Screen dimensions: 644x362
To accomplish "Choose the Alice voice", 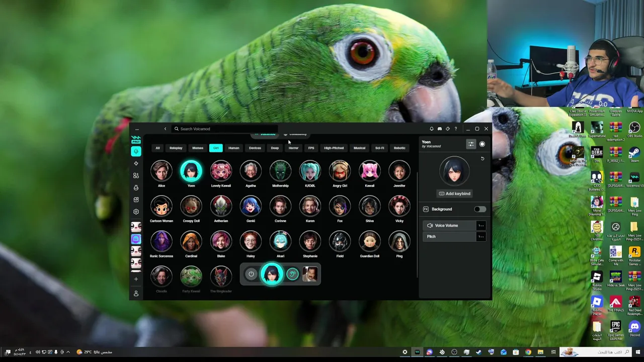I will (x=162, y=171).
